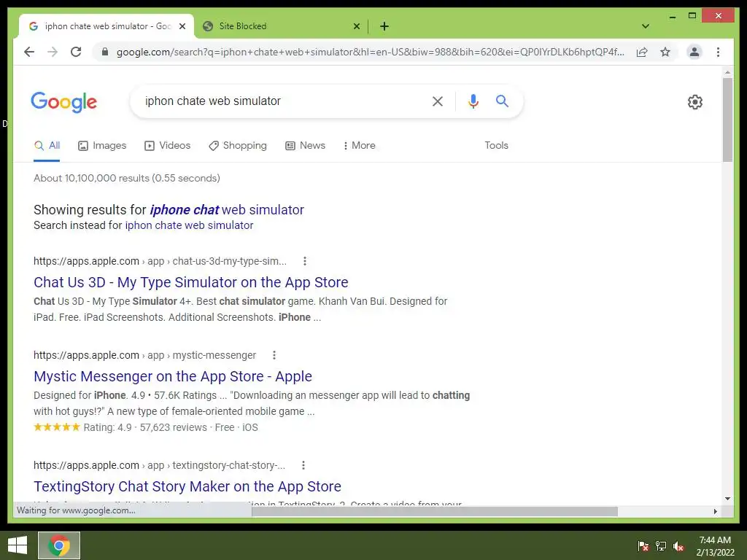The height and width of the screenshot is (560, 747).
Task: Reload the current page
Action: pyautogui.click(x=76, y=52)
